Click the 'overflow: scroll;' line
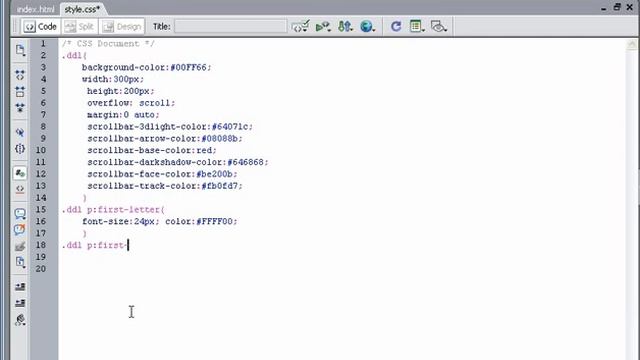The height and width of the screenshot is (360, 640). click(131, 103)
